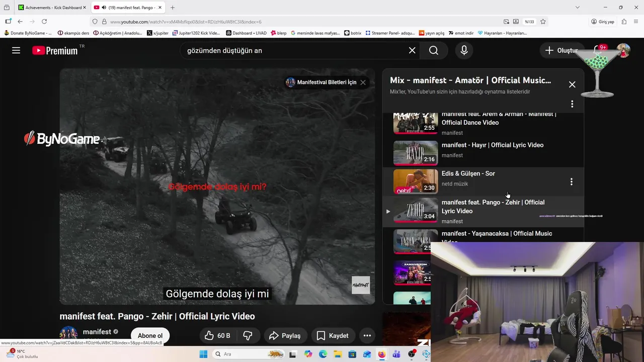Select the Hayır video thumbnail
The width and height of the screenshot is (644, 362).
(416, 153)
